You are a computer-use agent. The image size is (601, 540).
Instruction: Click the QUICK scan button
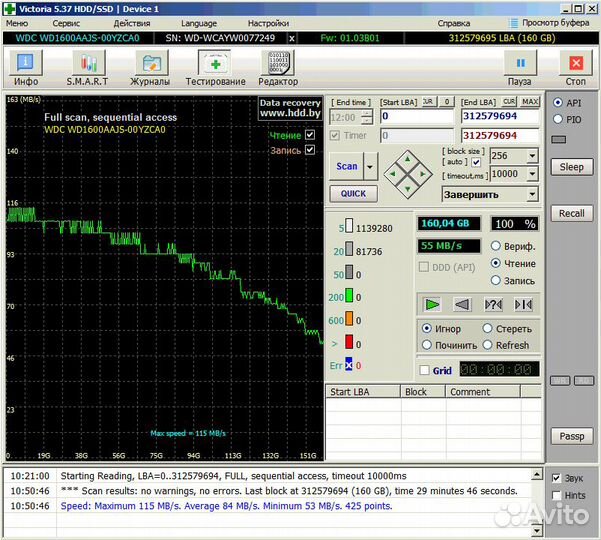[353, 194]
